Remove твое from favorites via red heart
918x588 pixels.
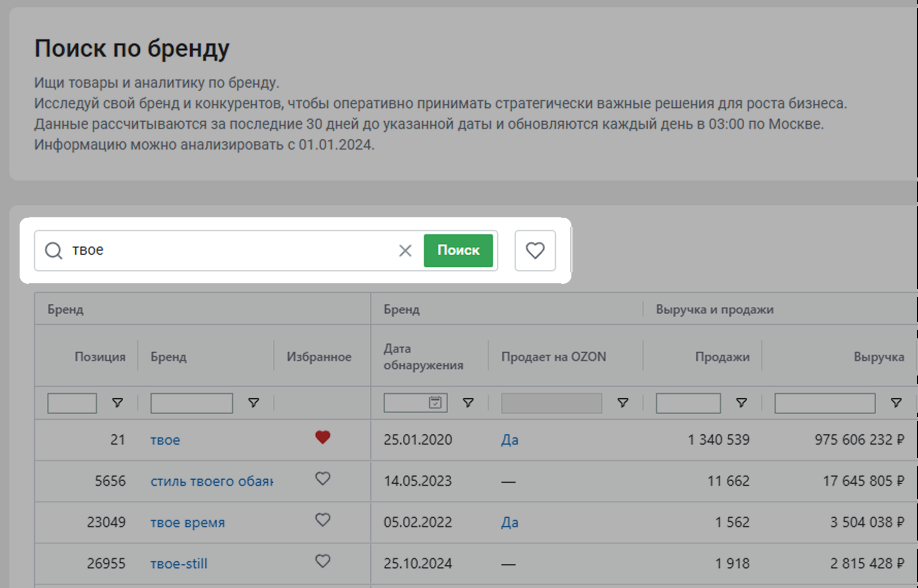323,437
